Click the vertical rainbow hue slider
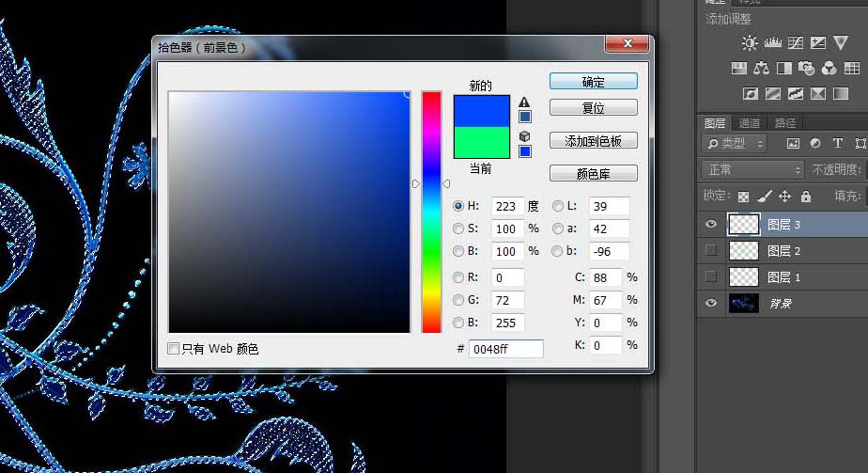The image size is (868, 473). pyautogui.click(x=431, y=213)
